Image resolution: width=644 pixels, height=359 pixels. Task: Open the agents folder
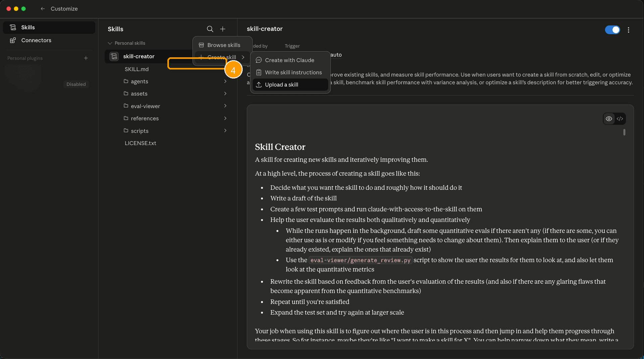pyautogui.click(x=139, y=81)
